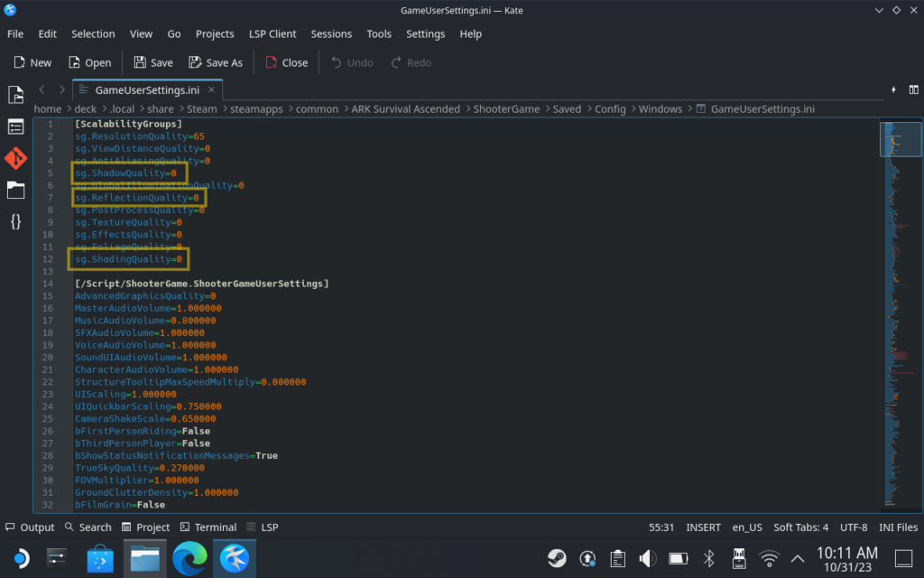Viewport: 924px width, 578px height.
Task: Open the View menu
Action: (141, 33)
